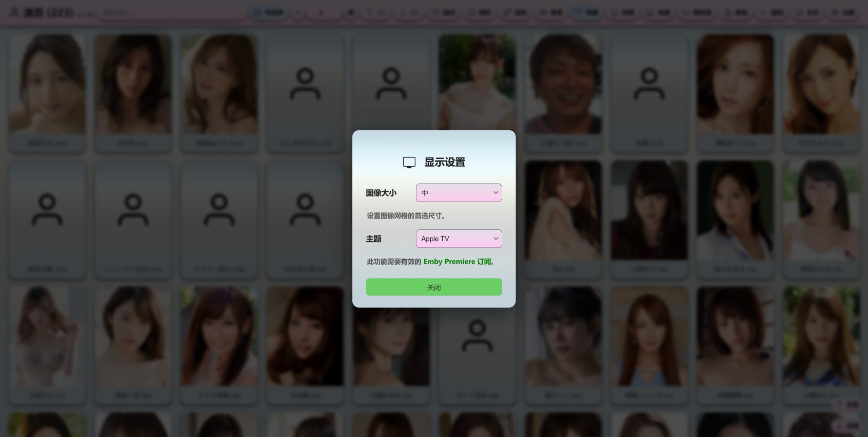The image size is (868, 437).
Task: Click the 图像大小 label
Action: tap(381, 193)
